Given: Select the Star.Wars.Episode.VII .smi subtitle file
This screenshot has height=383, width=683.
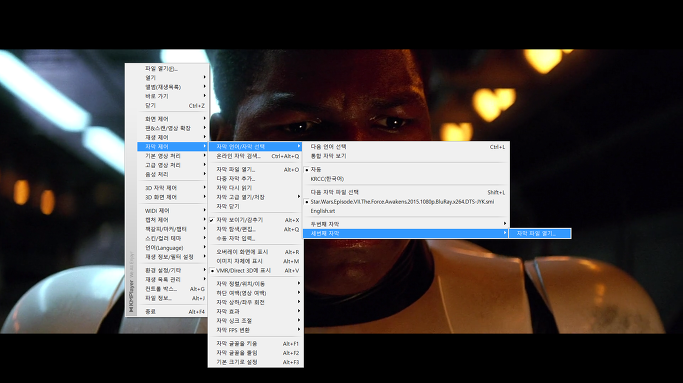Looking at the screenshot, I should [406, 202].
